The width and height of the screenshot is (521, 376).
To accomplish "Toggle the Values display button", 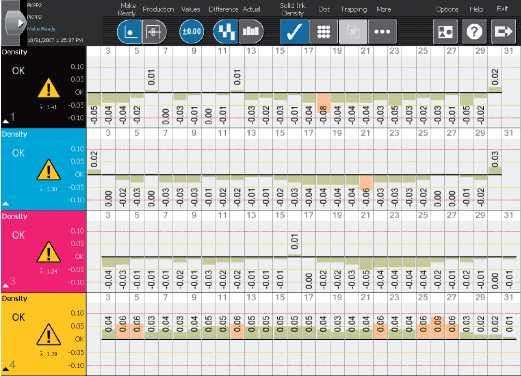I will point(191,32).
